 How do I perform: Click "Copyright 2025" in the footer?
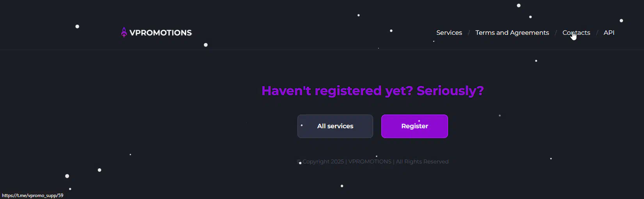323,162
